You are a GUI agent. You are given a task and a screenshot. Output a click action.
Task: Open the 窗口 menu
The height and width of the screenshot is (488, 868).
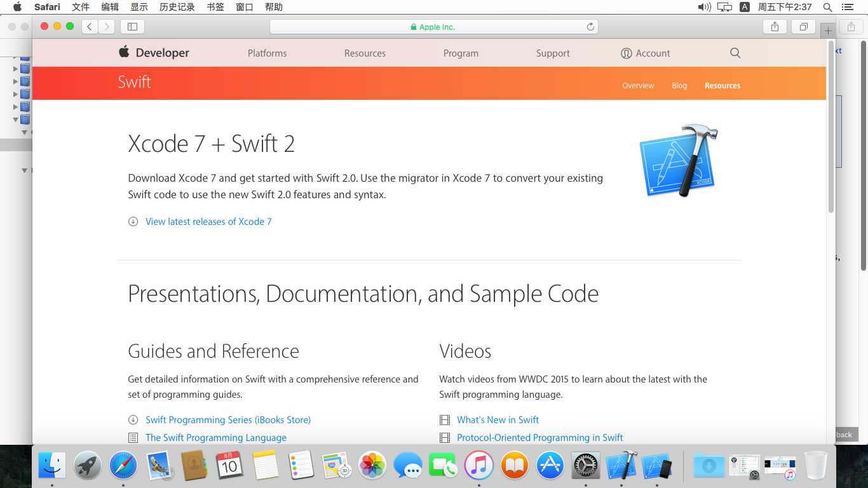(245, 7)
